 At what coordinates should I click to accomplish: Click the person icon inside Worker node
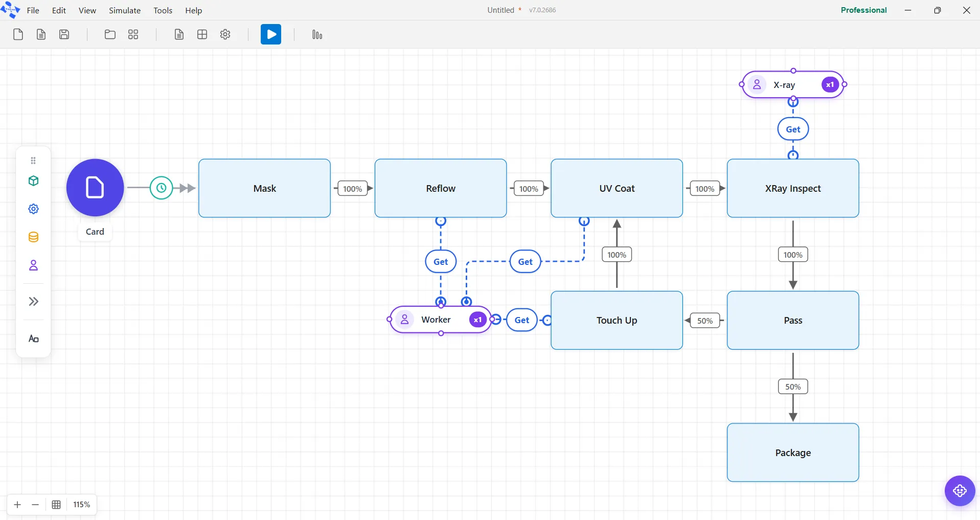(404, 320)
